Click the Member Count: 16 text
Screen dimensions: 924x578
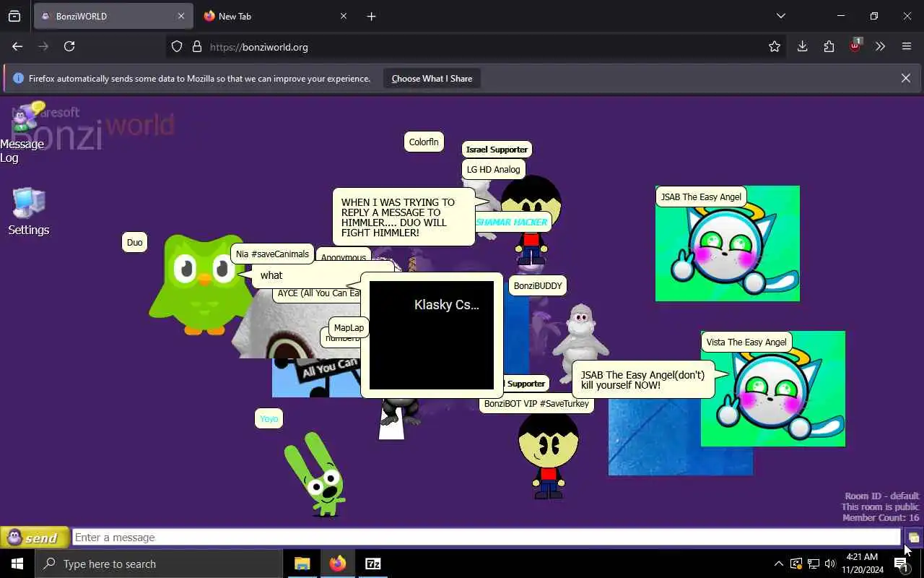tap(881, 517)
